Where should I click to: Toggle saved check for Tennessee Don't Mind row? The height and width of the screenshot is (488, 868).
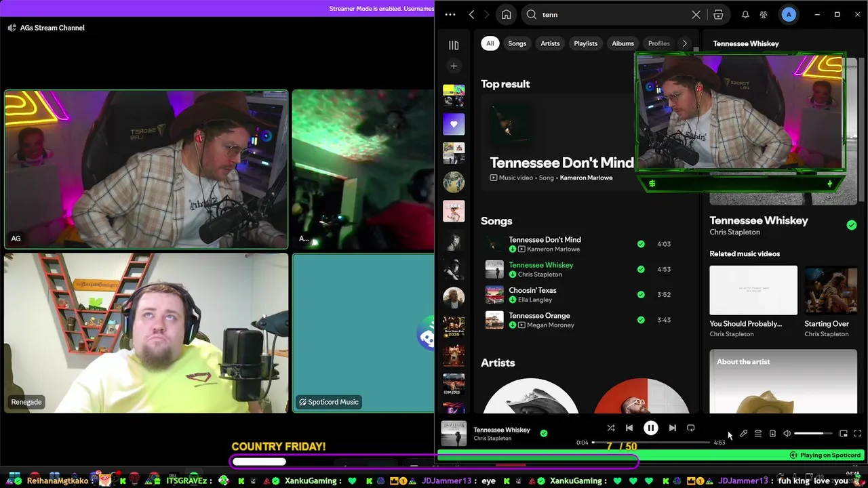(641, 244)
